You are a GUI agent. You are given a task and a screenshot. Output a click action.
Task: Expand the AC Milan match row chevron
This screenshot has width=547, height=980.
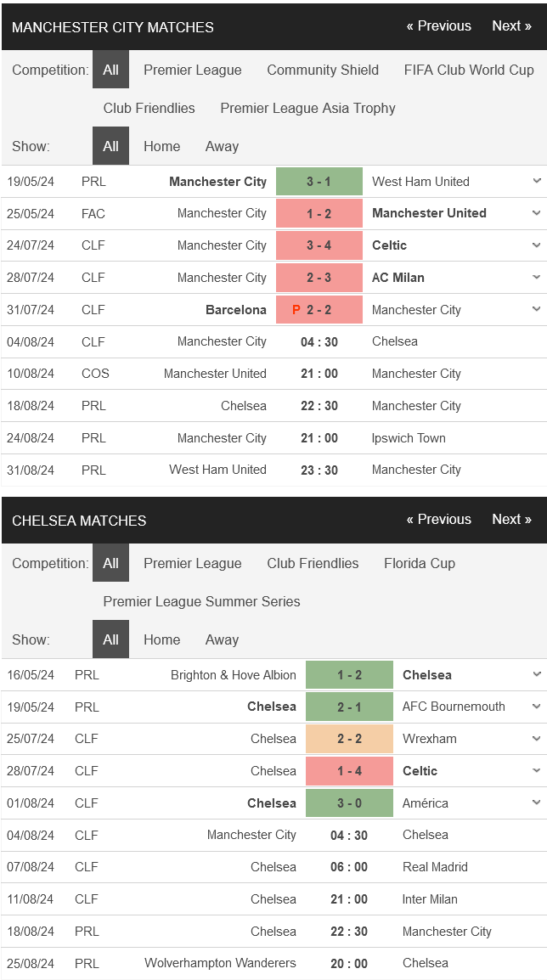click(536, 278)
